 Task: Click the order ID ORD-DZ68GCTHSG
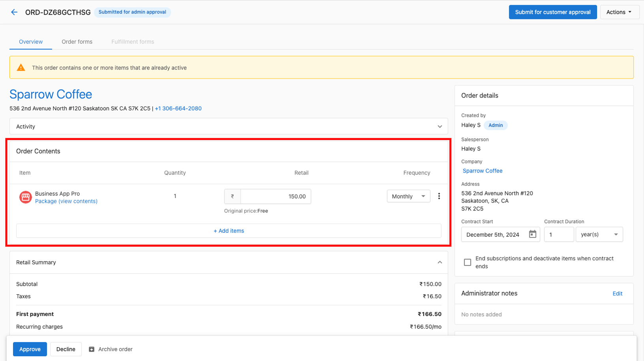point(58,12)
